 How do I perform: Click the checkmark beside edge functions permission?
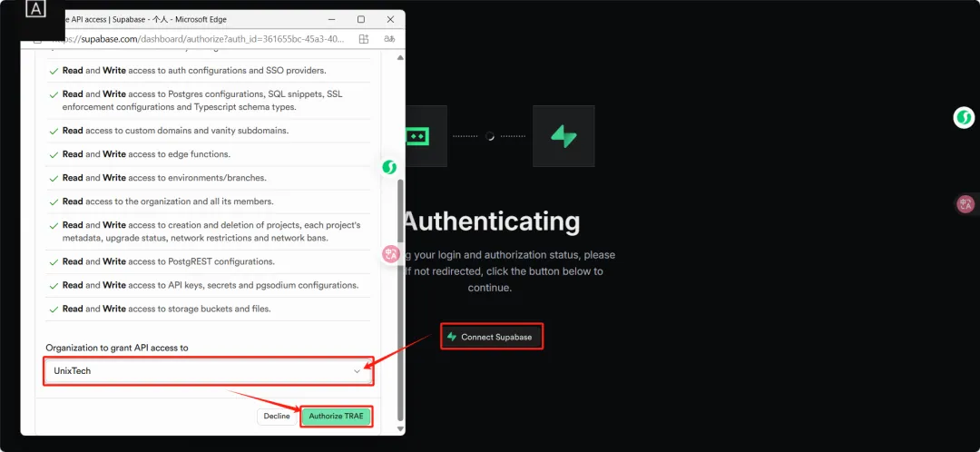coord(54,155)
